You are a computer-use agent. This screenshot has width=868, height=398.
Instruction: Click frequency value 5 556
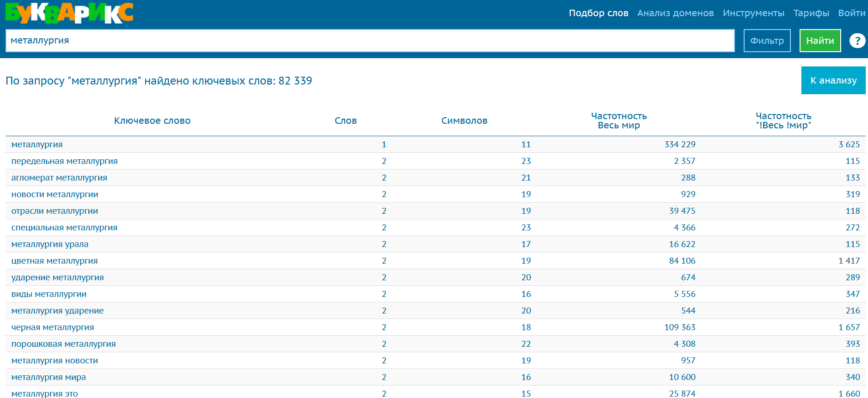(x=685, y=294)
